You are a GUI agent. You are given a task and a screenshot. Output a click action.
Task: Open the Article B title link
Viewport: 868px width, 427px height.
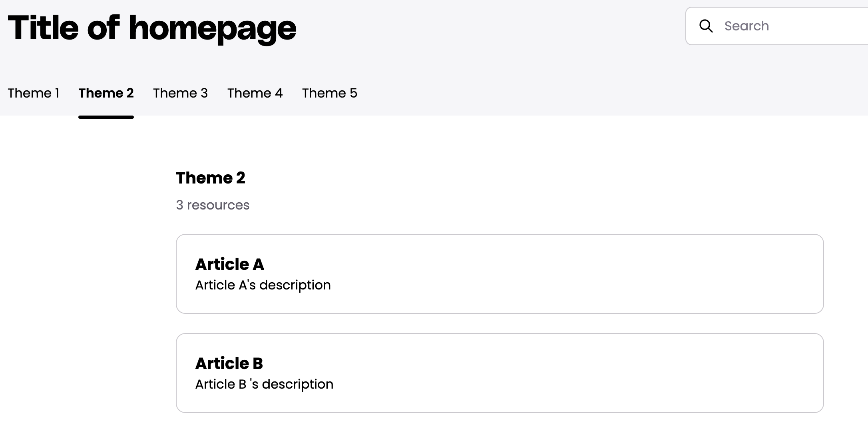coord(229,363)
